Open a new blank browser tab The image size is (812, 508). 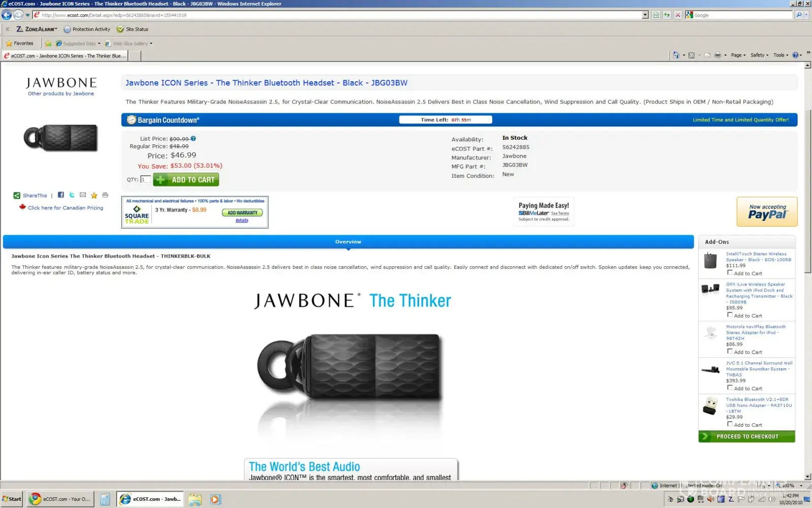click(x=134, y=56)
